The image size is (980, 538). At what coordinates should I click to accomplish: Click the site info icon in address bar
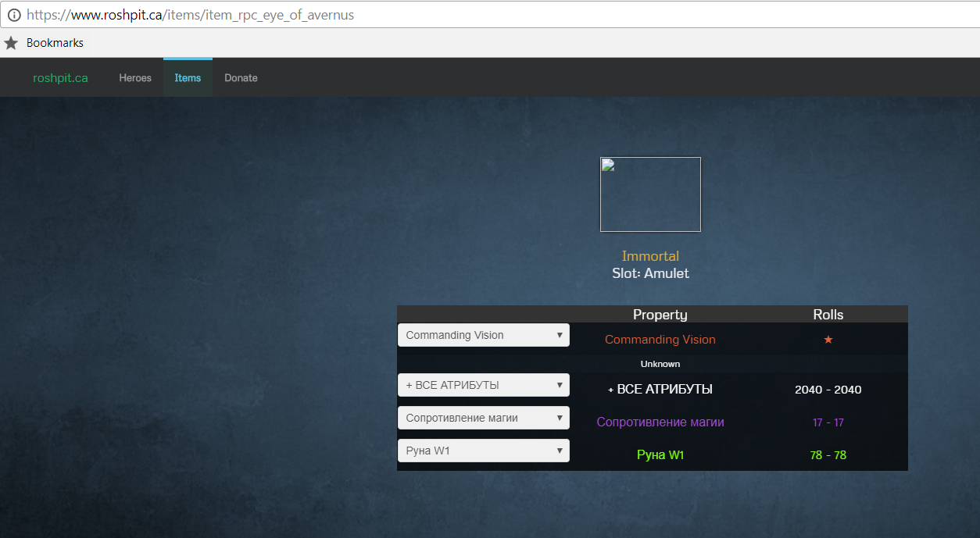pyautogui.click(x=13, y=15)
